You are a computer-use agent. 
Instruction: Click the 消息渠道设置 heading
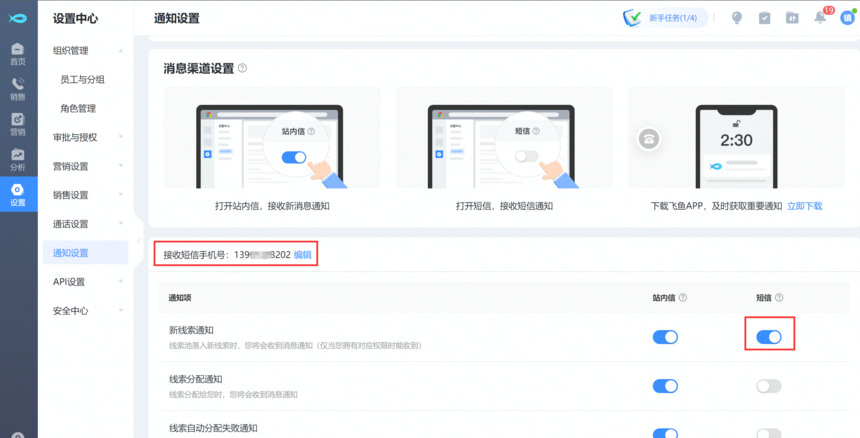(x=199, y=69)
